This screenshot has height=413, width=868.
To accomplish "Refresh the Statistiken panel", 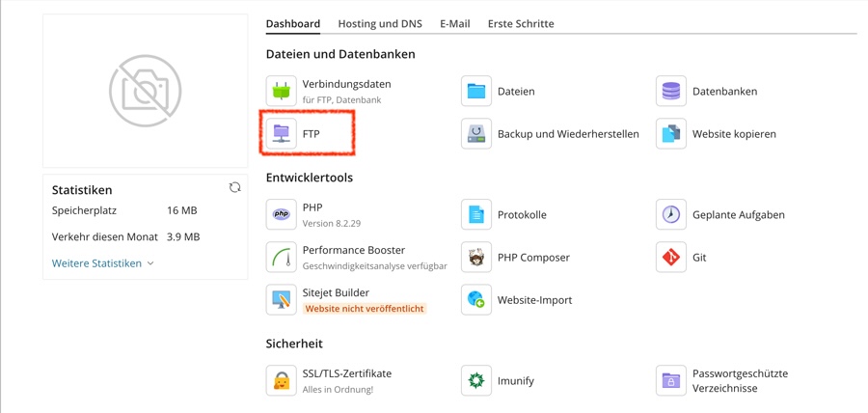I will [x=234, y=187].
